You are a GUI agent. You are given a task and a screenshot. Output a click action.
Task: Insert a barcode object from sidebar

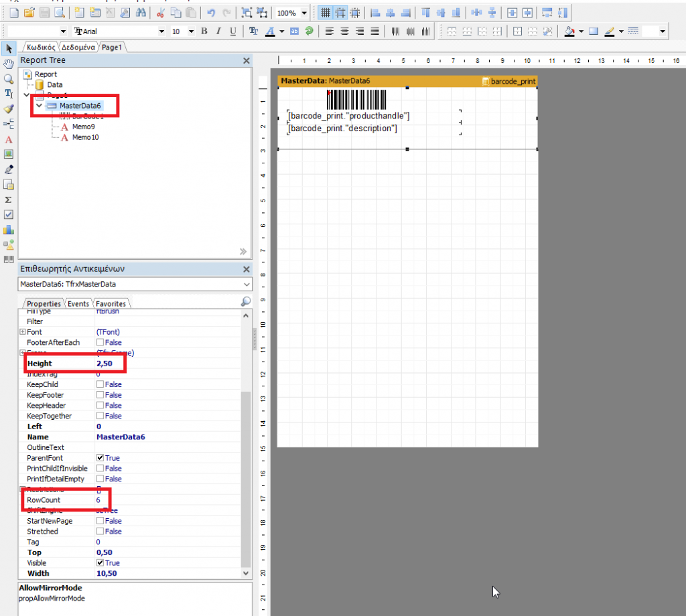(8, 259)
